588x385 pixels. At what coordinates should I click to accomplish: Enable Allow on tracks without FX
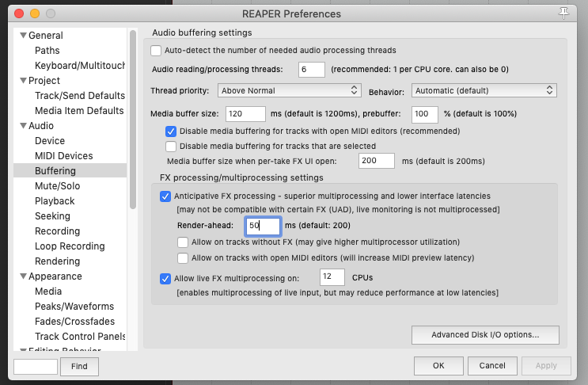(183, 242)
